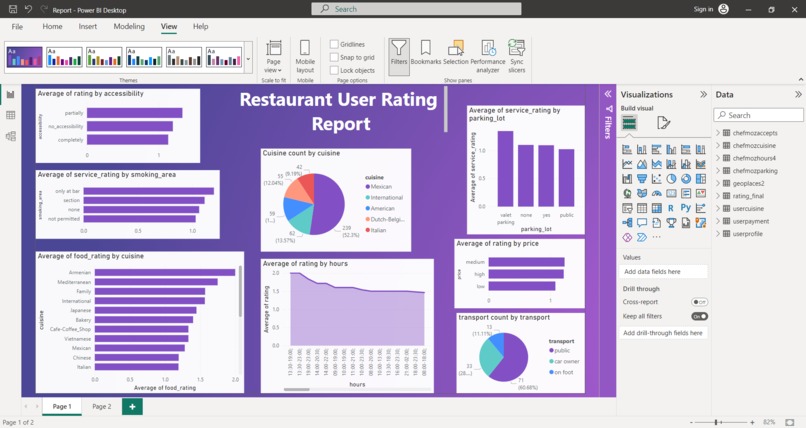Collapse the Visualizations pane
Screen dimensions: 806x428
[x=703, y=95]
